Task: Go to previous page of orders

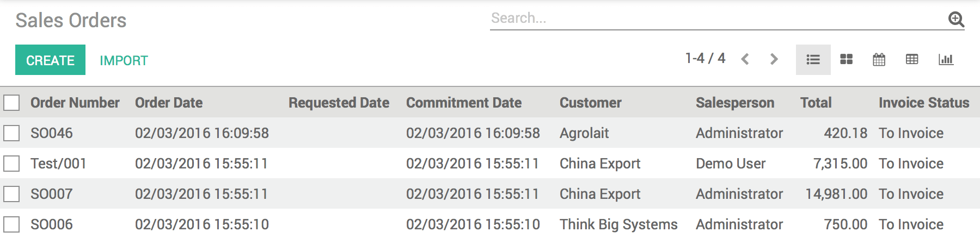Action: click(x=745, y=59)
